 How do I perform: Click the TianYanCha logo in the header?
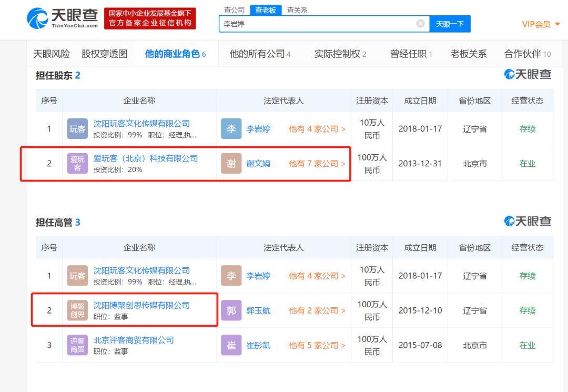point(63,18)
